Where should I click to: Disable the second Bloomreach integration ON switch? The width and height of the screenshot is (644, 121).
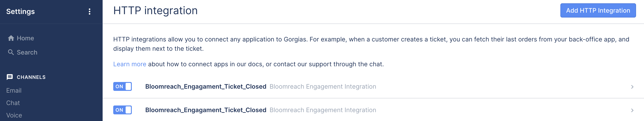pos(123,110)
